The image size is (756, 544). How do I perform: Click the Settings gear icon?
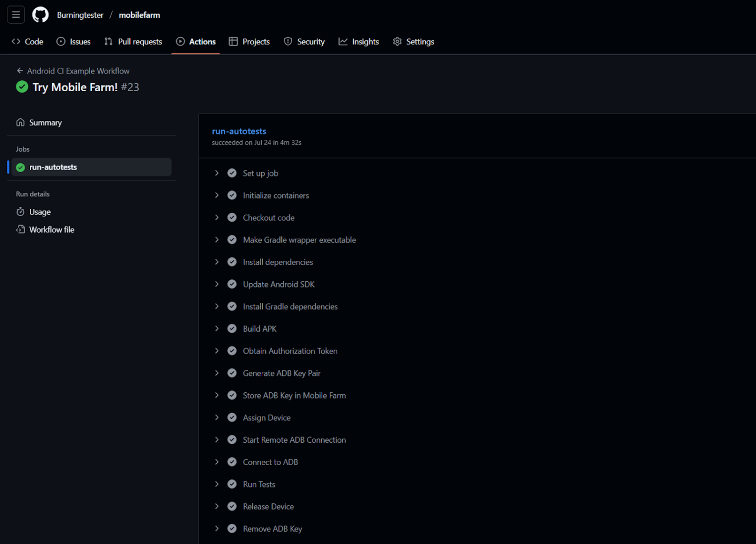[x=397, y=42]
